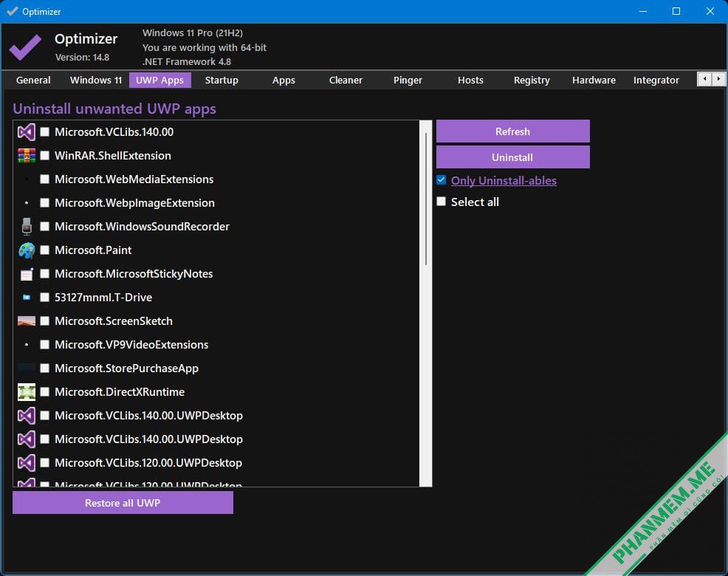The width and height of the screenshot is (728, 576).
Task: Click the UWP apps list scrollbar thumb
Action: [x=426, y=199]
